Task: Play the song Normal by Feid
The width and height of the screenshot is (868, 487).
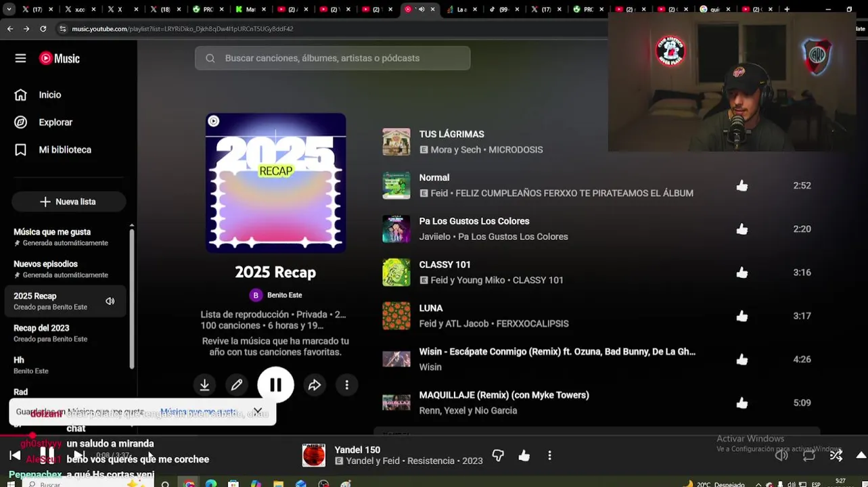Action: pos(434,177)
